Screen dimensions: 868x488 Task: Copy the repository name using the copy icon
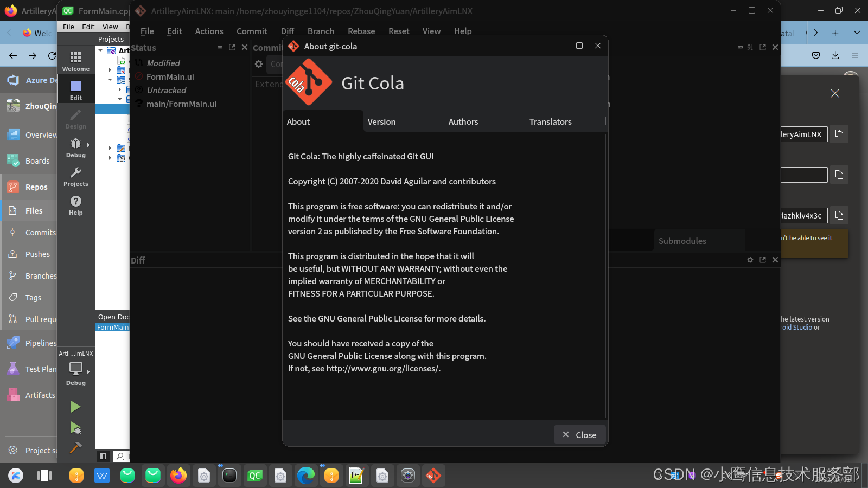(x=839, y=134)
